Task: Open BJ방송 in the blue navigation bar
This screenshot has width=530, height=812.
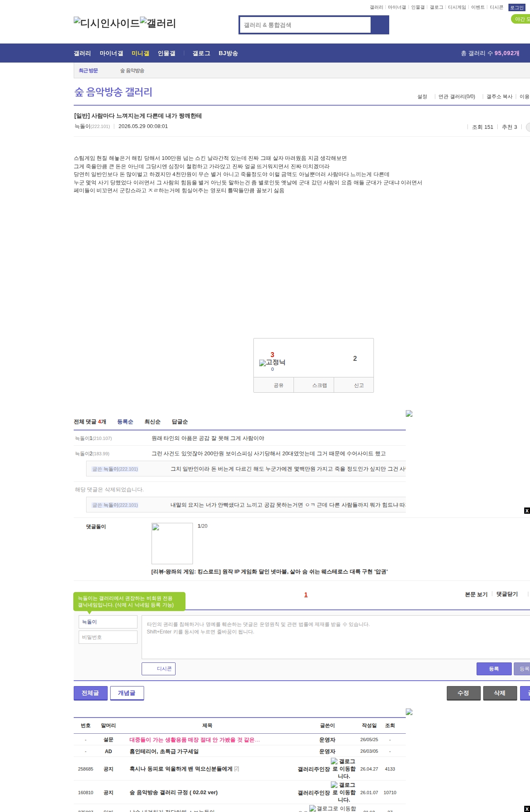Action: coord(228,53)
